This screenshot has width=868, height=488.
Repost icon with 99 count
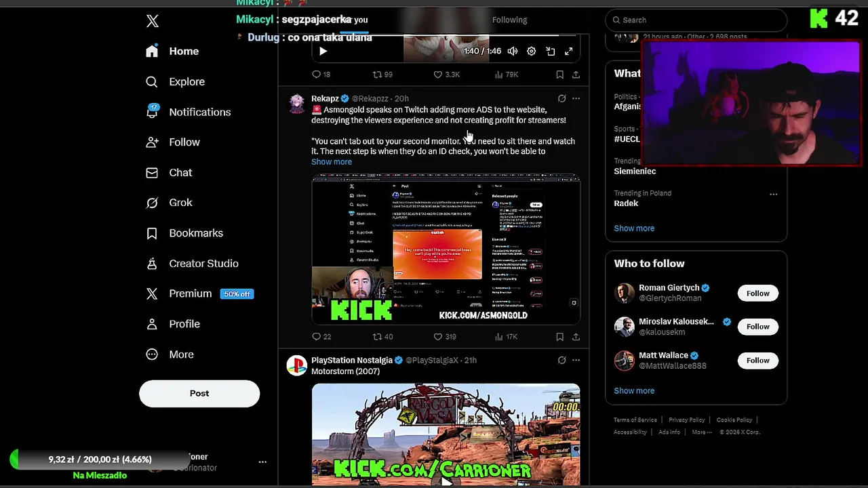coord(382,75)
